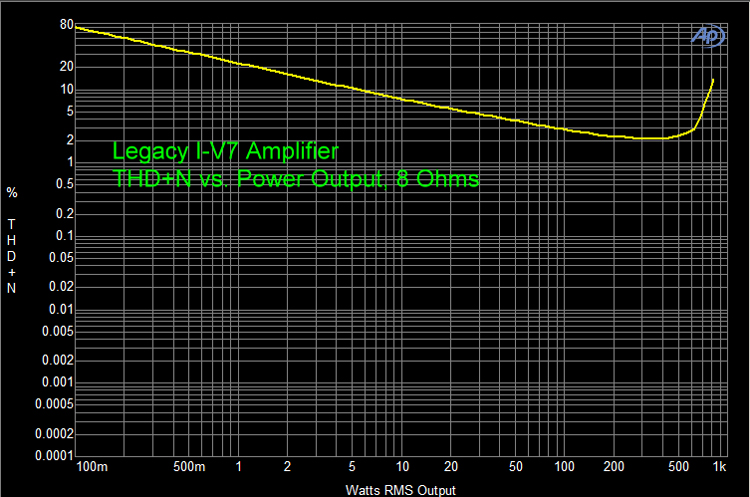Click the '200' x-axis tick label
Viewport: 750px width, 497px height.
click(x=614, y=467)
